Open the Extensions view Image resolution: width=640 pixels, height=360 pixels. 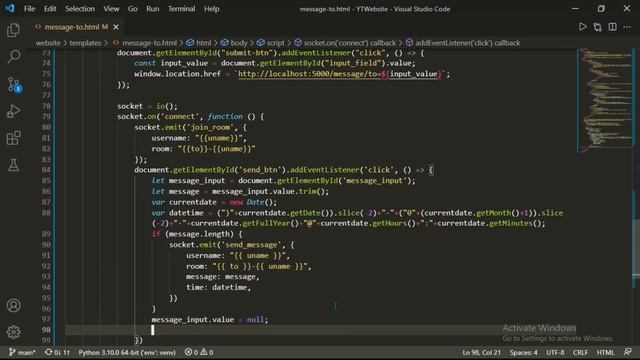click(13, 138)
